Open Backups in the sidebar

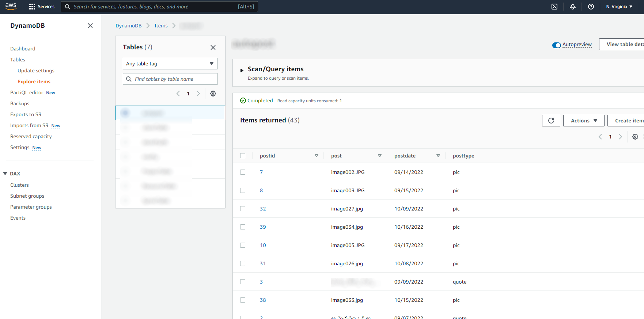click(x=20, y=103)
